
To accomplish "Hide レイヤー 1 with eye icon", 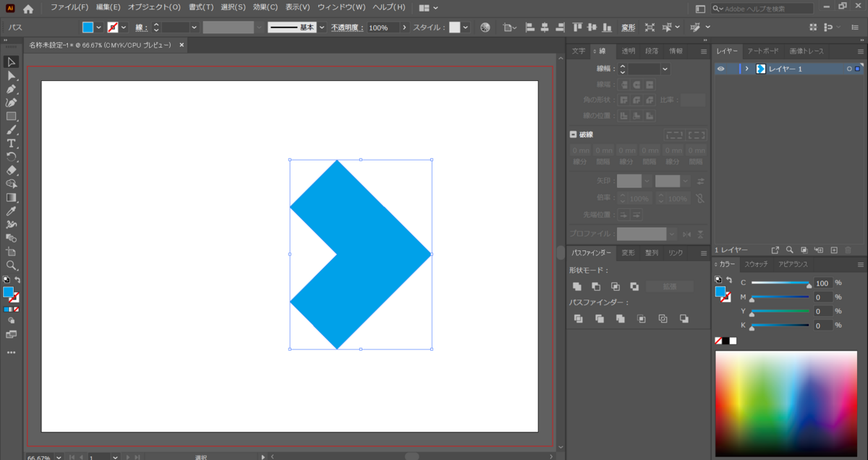I will pyautogui.click(x=720, y=69).
